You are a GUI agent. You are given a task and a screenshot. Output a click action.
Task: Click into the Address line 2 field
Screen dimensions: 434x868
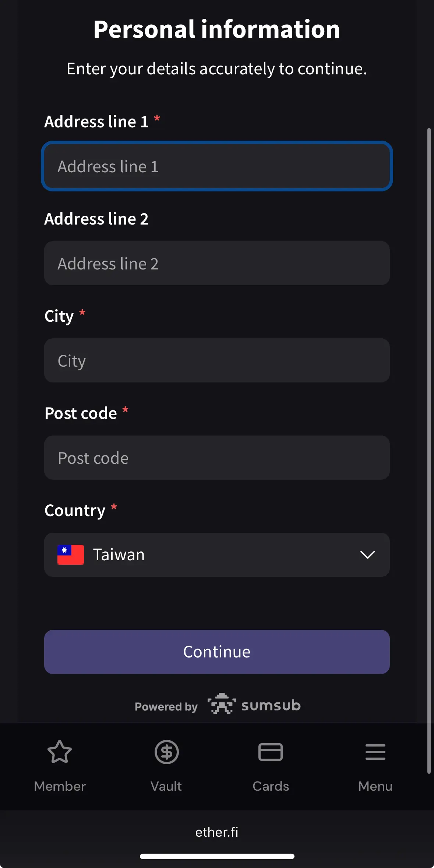click(x=217, y=263)
